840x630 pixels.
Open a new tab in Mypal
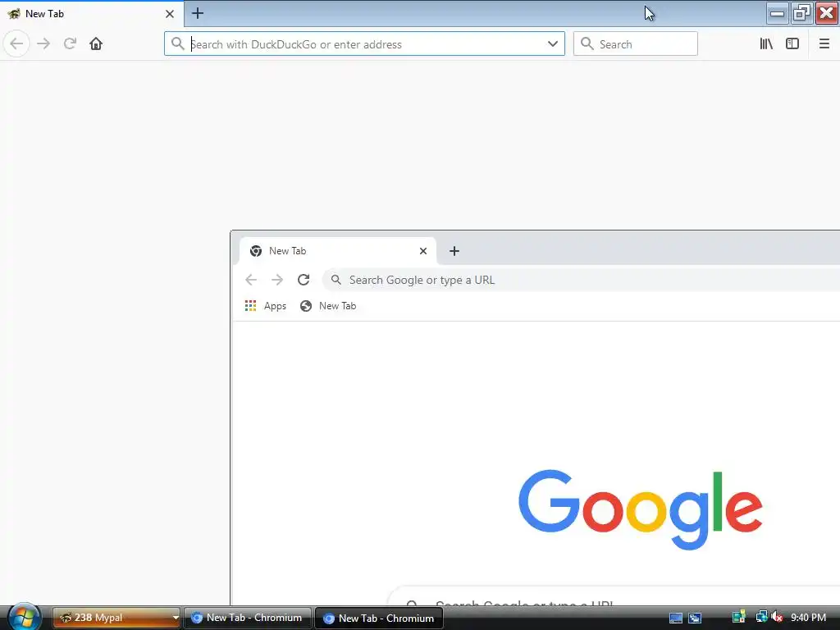click(197, 13)
